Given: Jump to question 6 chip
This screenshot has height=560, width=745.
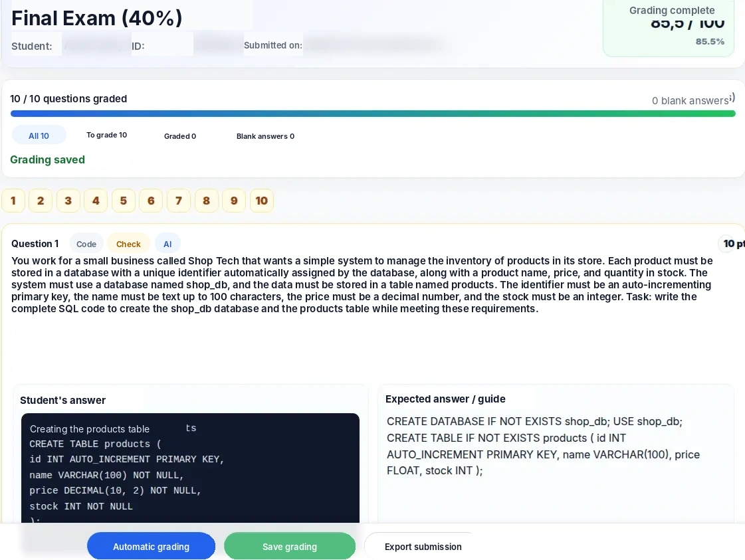Looking at the screenshot, I should point(151,201).
